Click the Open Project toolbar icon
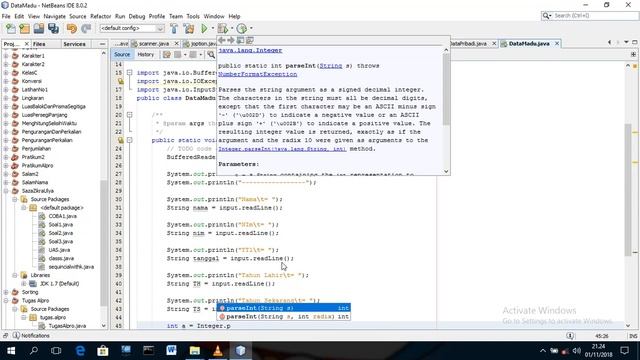 [x=39, y=29]
